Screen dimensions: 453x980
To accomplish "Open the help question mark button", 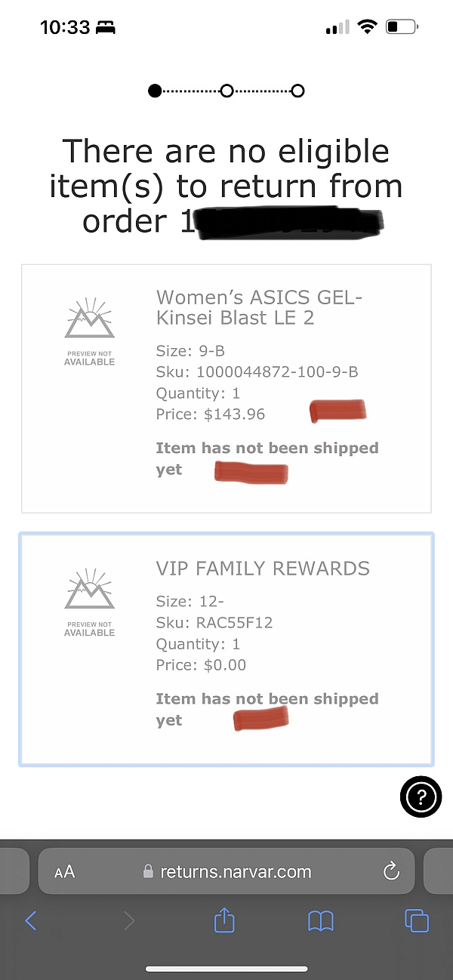I will click(421, 796).
